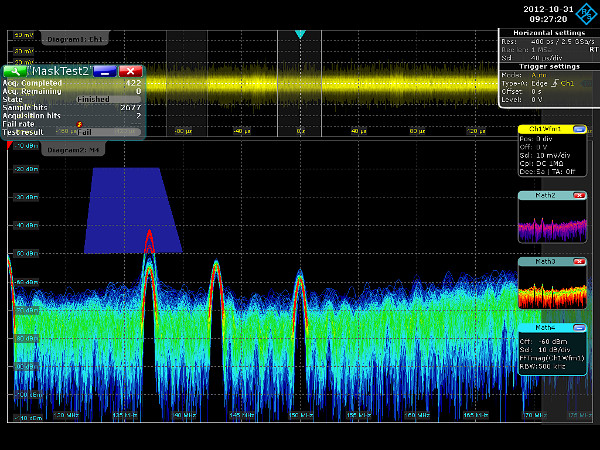The height and width of the screenshot is (450, 600).
Task: Click the Math4 offset -60 dBm value
Action: (553, 341)
